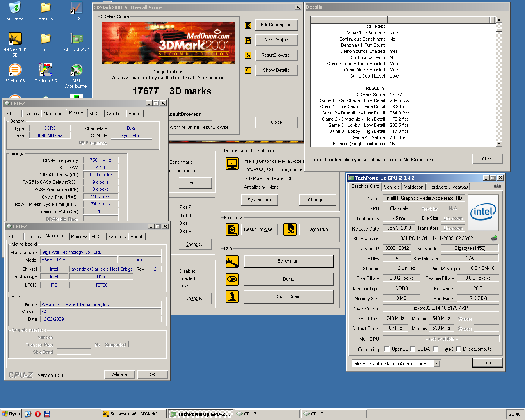Click the Benchmark icon in Run section

(232, 261)
